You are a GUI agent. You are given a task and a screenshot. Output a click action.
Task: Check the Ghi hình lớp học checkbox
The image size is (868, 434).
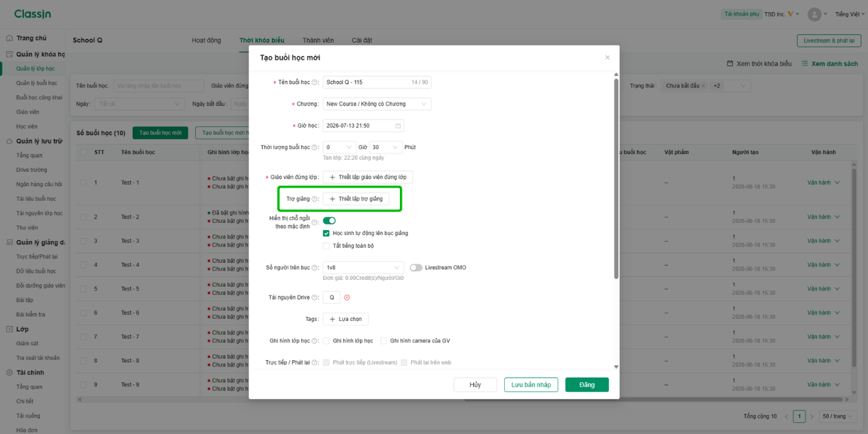click(326, 341)
